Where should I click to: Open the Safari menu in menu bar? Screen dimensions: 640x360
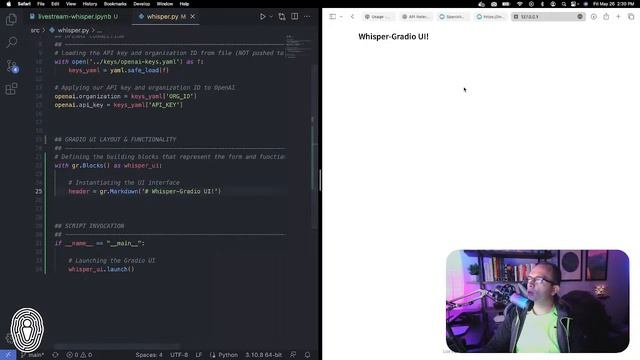point(24,4)
